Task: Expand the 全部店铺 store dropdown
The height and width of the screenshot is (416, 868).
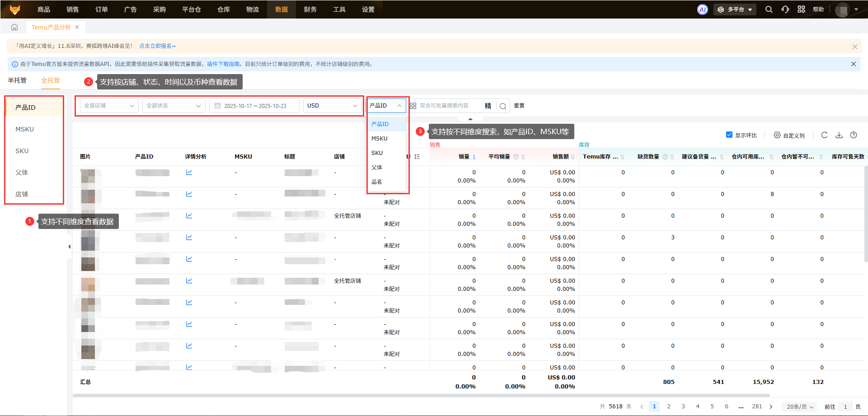Action: coord(109,106)
